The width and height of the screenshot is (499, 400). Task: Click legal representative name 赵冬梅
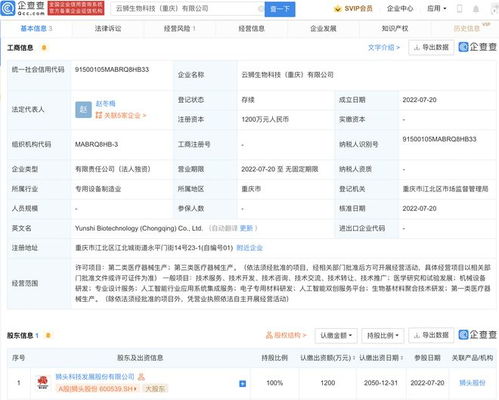click(105, 104)
